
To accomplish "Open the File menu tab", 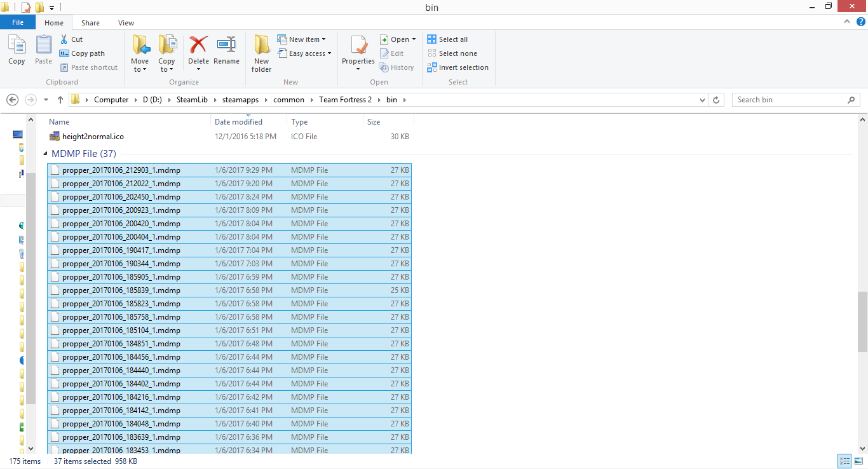I will [18, 22].
